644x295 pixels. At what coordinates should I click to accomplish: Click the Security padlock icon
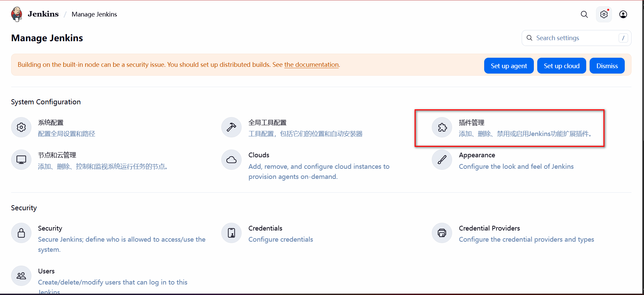(21, 233)
